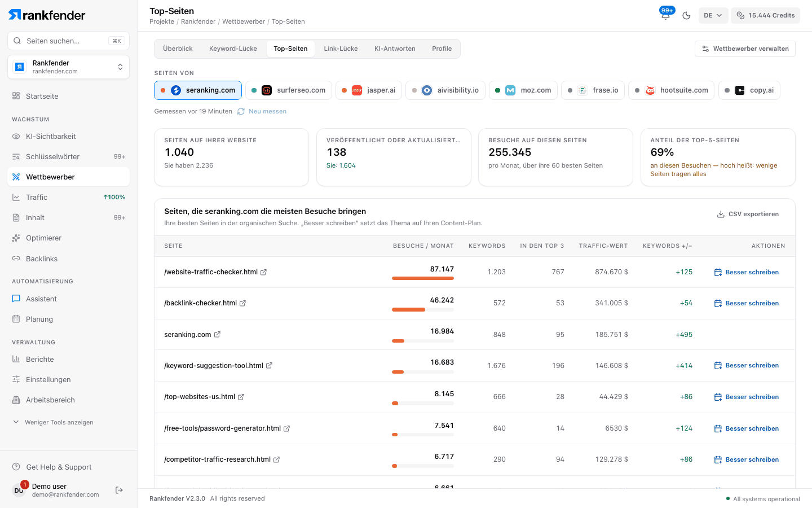Sort by Besuche / Monat column header
Image resolution: width=812 pixels, height=508 pixels.
pos(423,246)
